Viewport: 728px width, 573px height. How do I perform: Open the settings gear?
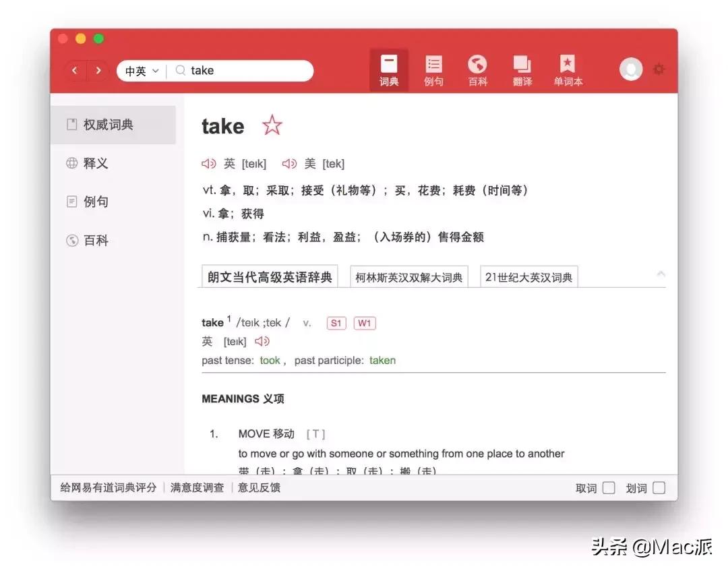(x=659, y=69)
